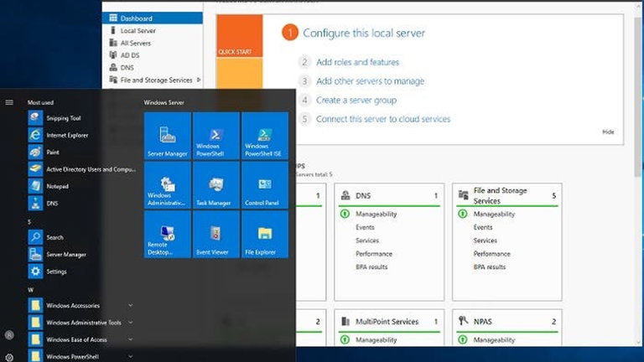644x362 pixels.
Task: Open the Windows PowerShell ISE tile
Action: tap(265, 136)
